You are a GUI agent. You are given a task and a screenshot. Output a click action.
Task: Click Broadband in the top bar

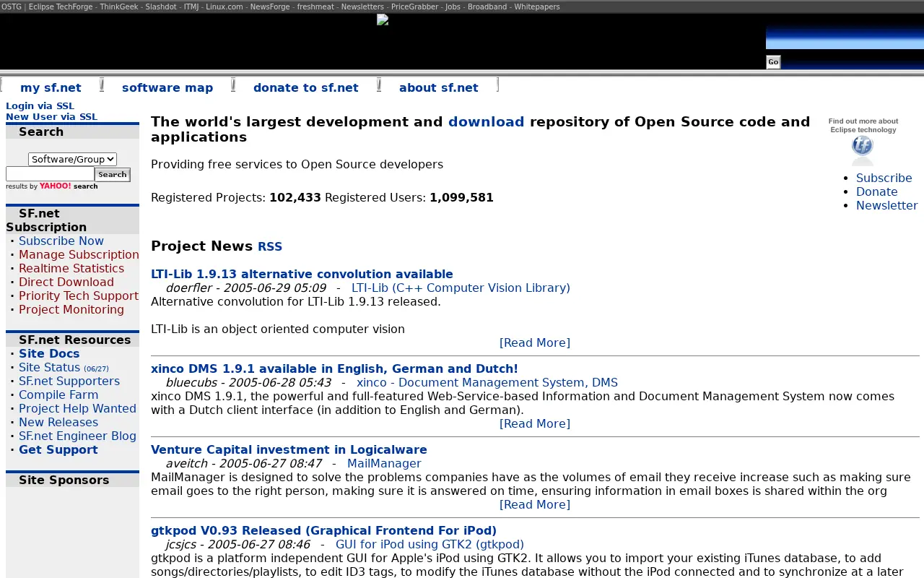pos(487,7)
